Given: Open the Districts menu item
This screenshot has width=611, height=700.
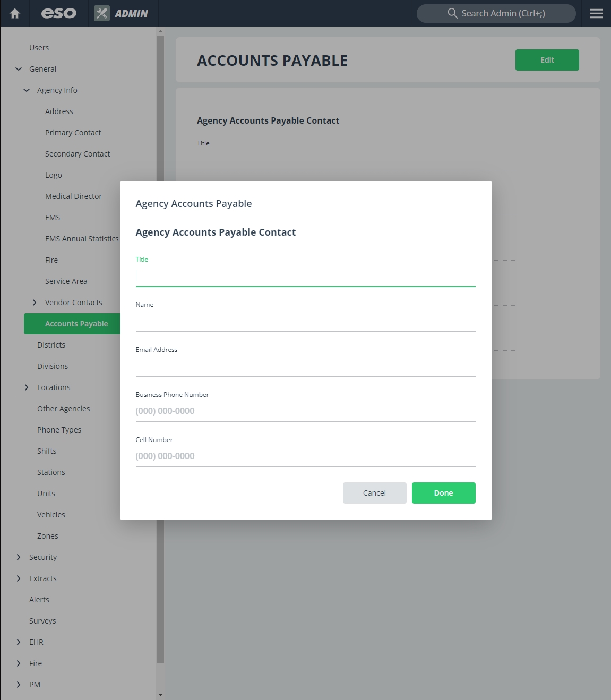Looking at the screenshot, I should 51,345.
